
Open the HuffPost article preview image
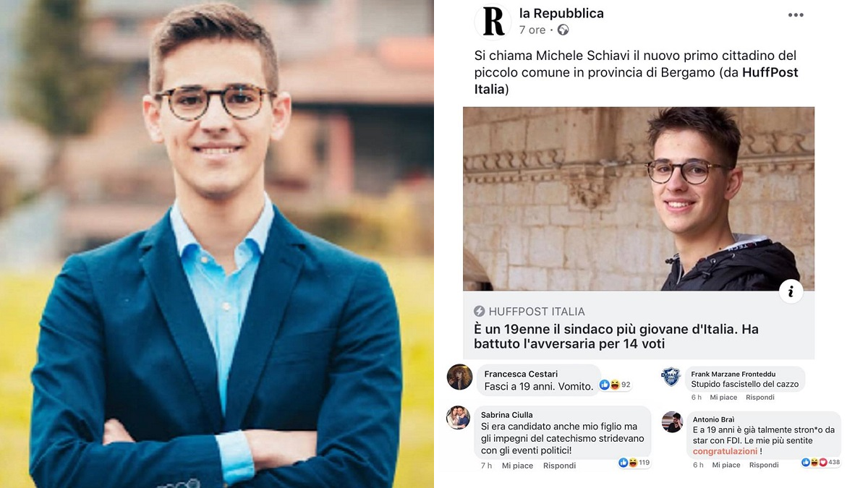(x=639, y=199)
